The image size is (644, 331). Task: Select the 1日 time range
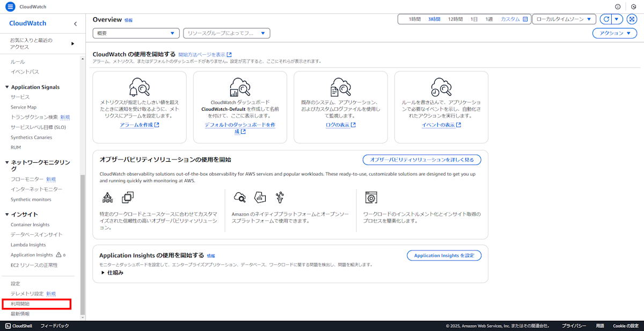(474, 19)
